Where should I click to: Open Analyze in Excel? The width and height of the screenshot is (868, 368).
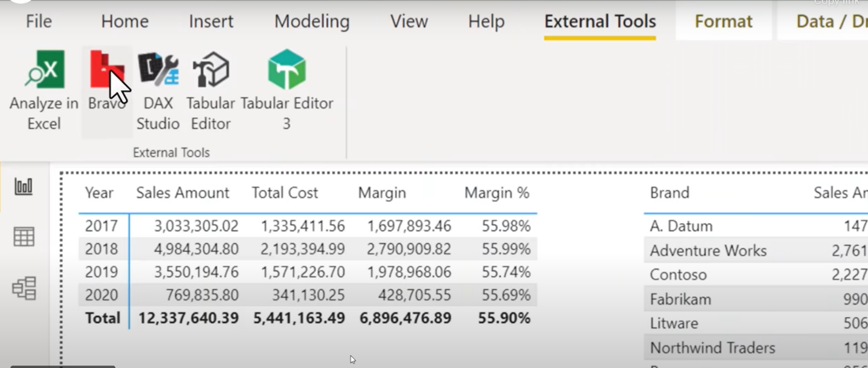coord(42,91)
